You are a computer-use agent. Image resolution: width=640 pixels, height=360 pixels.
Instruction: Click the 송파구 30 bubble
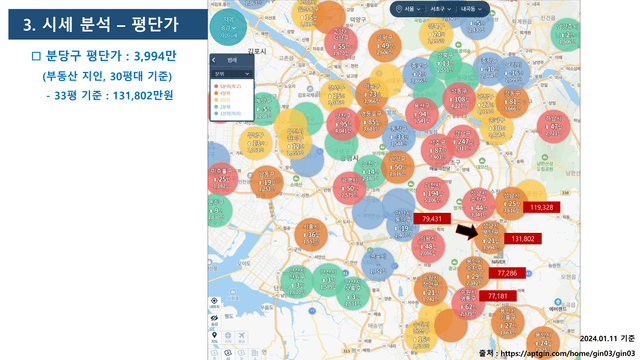click(x=497, y=128)
